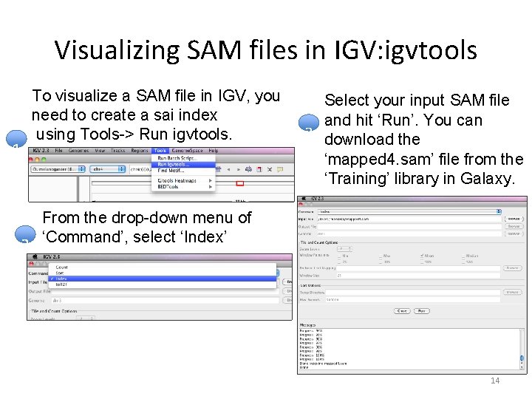This screenshot has height=399, width=532.
Task: Click the yellow speech bubble popup icon
Action: [280, 169]
